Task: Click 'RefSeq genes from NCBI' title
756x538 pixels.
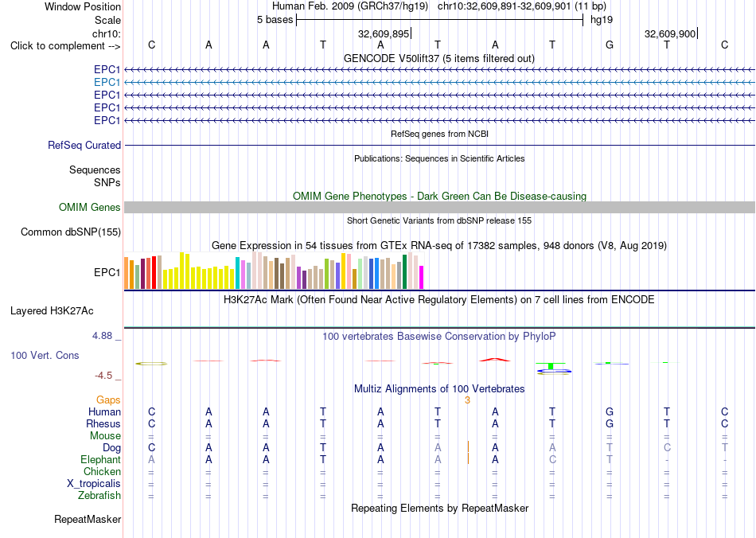Action: tap(439, 134)
